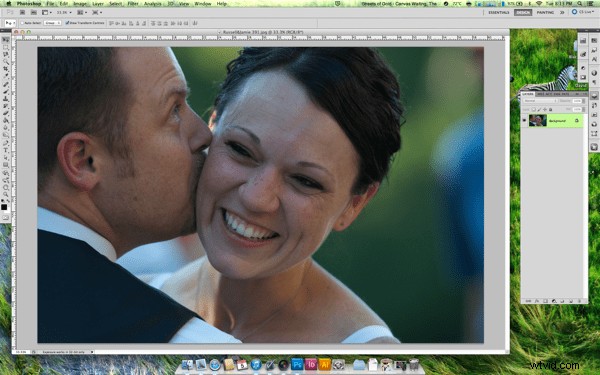The width and height of the screenshot is (600, 375).
Task: Open the zoom level dropdown in application bar
Action: pos(64,12)
